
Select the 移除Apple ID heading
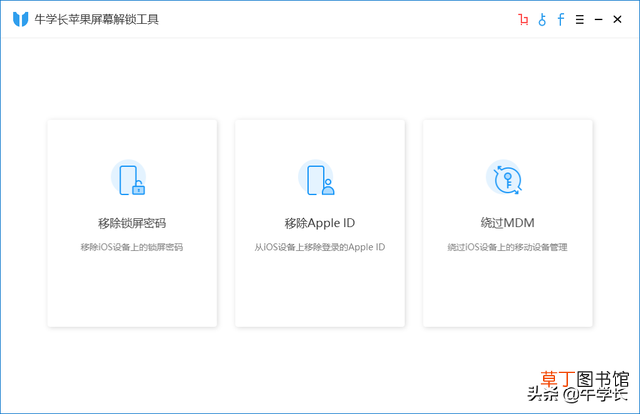coord(320,223)
